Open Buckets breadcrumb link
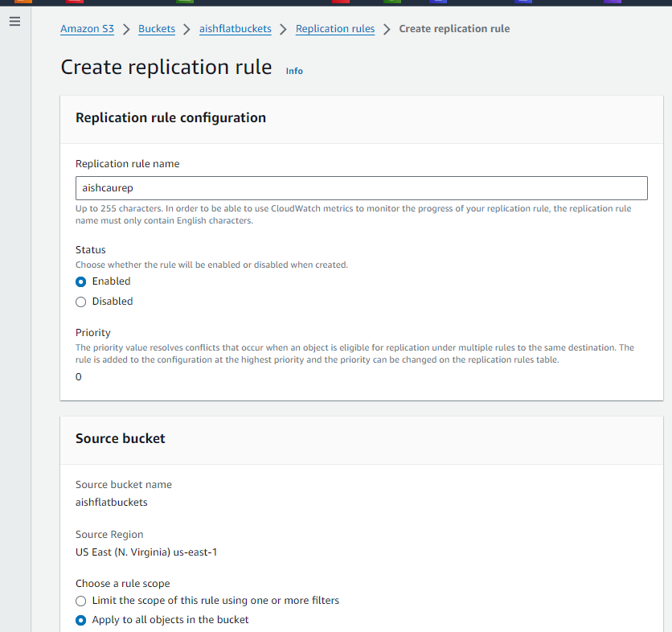This screenshot has width=672, height=632. click(x=157, y=29)
